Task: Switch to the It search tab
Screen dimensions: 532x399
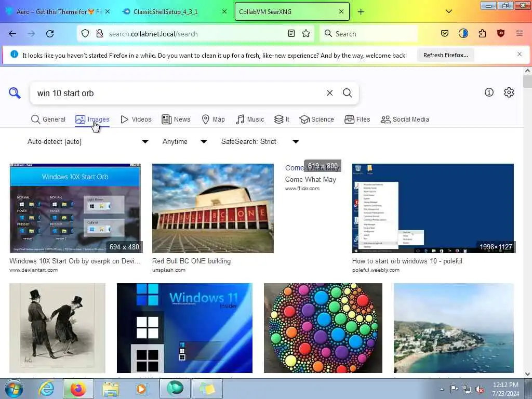Action: (282, 119)
